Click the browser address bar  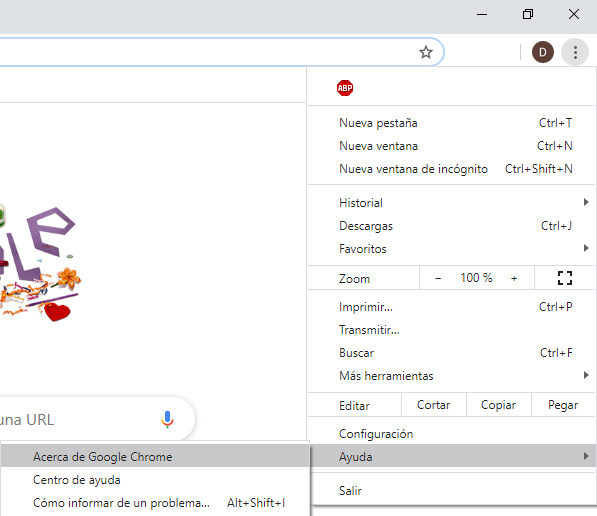pyautogui.click(x=222, y=52)
